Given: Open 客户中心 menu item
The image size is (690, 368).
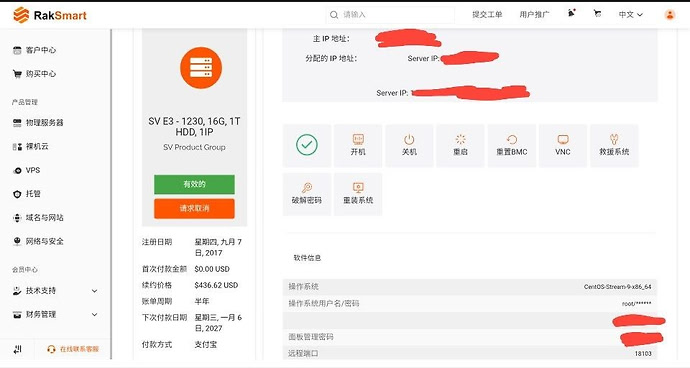Looking at the screenshot, I should (41, 50).
